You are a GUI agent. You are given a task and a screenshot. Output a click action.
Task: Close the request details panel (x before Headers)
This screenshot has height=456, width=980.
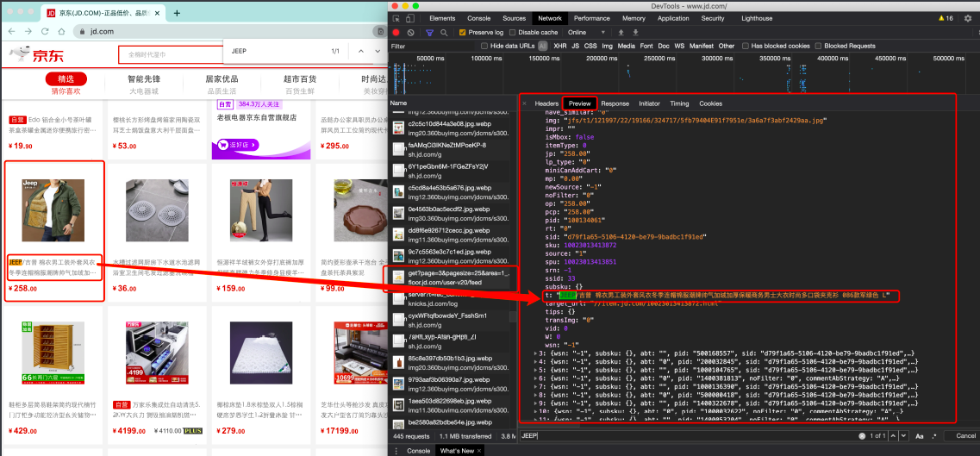524,103
